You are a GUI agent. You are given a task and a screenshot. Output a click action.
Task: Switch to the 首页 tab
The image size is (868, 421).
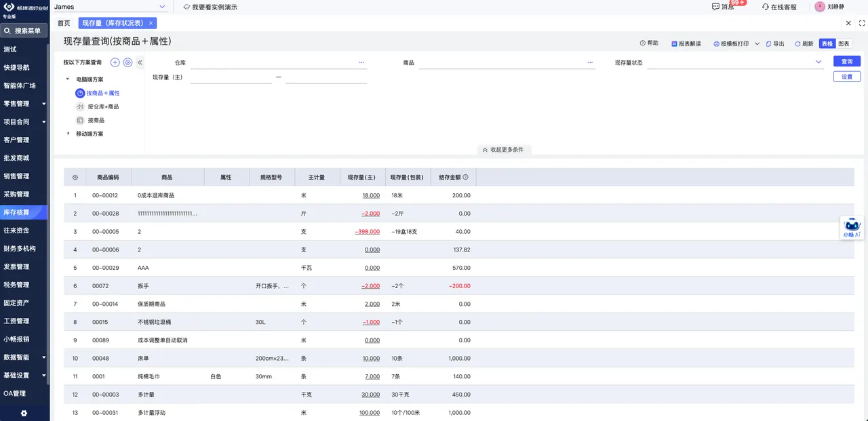pyautogui.click(x=64, y=23)
